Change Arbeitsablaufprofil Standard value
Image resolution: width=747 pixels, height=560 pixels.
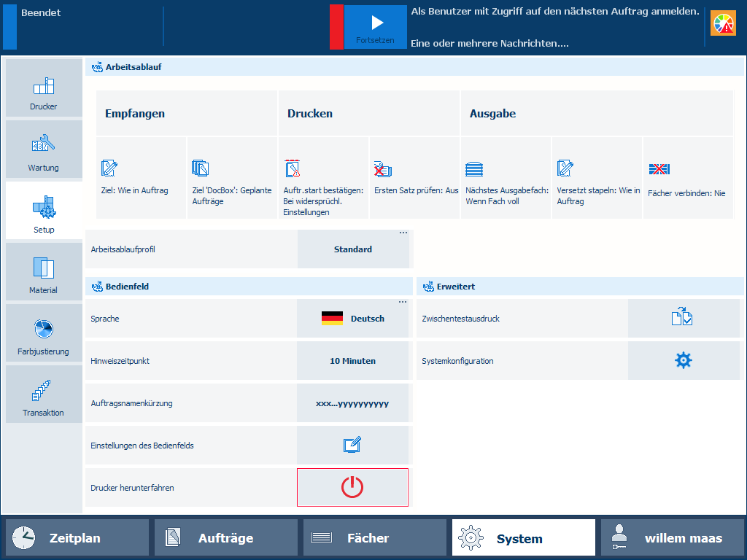pyautogui.click(x=353, y=249)
